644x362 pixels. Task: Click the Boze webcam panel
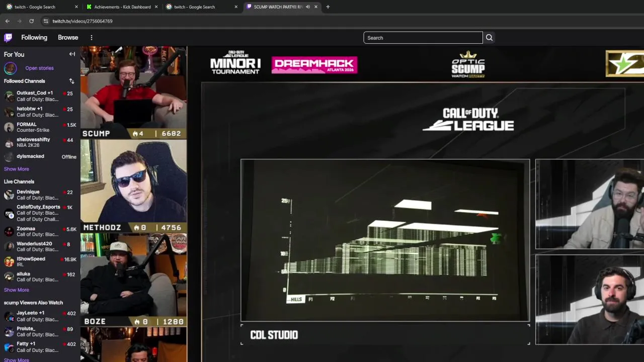[x=133, y=281]
